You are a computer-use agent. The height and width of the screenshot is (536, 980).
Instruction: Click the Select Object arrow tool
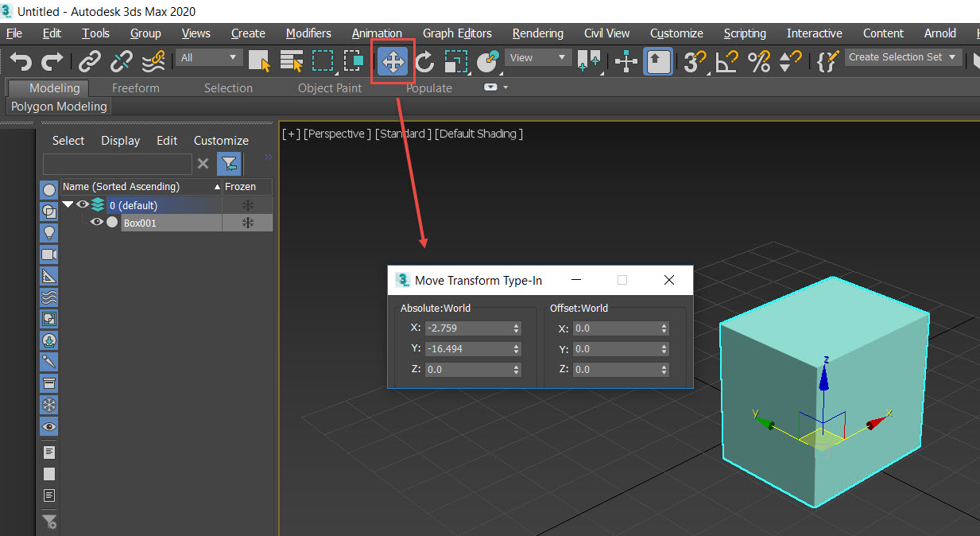(x=258, y=61)
